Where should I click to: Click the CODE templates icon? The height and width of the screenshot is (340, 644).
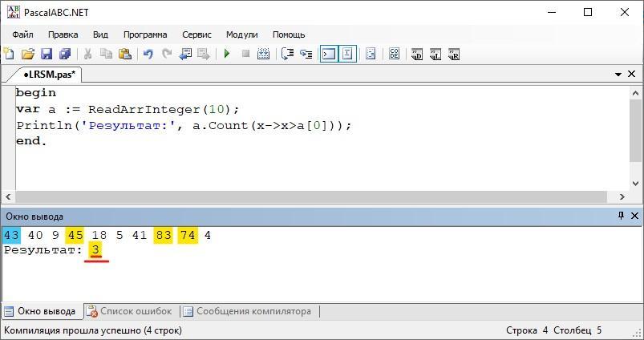[394, 54]
